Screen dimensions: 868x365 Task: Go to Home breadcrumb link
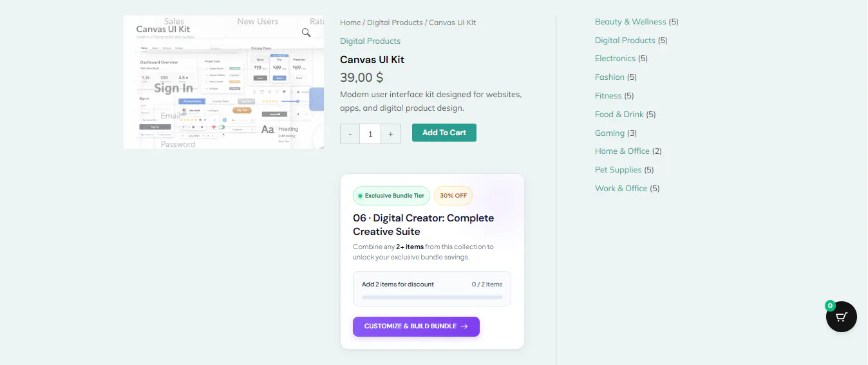[350, 23]
